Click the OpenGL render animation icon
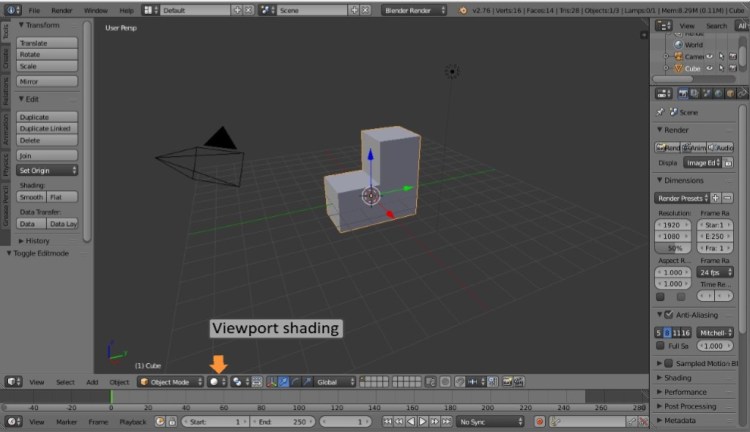Image resolution: width=750 pixels, height=432 pixels. coord(519,382)
